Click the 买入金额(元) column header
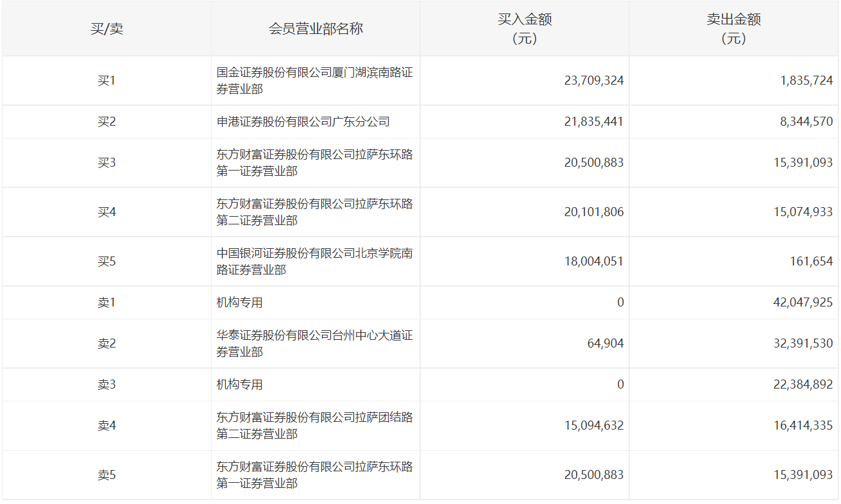Image resolution: width=841 pixels, height=504 pixels. tap(525, 29)
